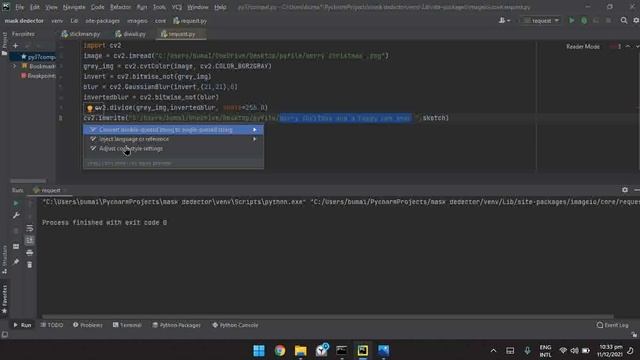Expand submenu arrow for Convert string option
Image resolution: width=640 pixels, height=360 pixels.
[x=255, y=130]
